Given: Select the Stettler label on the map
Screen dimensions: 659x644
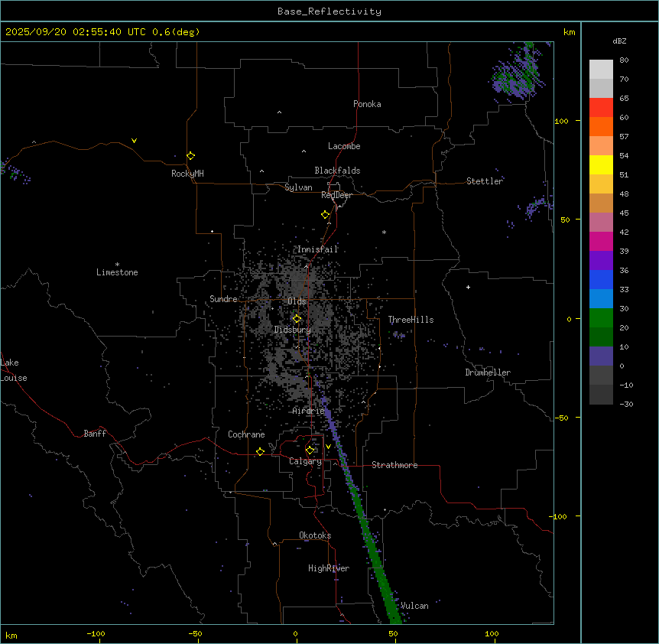Looking at the screenshot, I should 485,181.
